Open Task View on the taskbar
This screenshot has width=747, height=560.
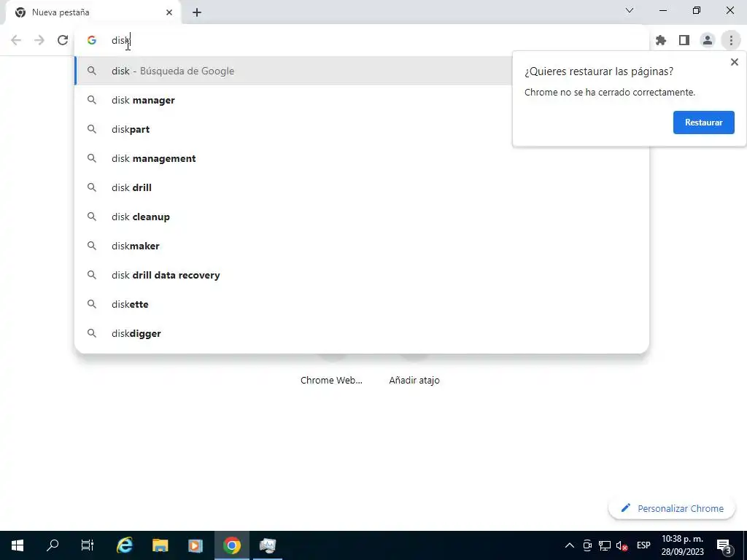tap(88, 545)
